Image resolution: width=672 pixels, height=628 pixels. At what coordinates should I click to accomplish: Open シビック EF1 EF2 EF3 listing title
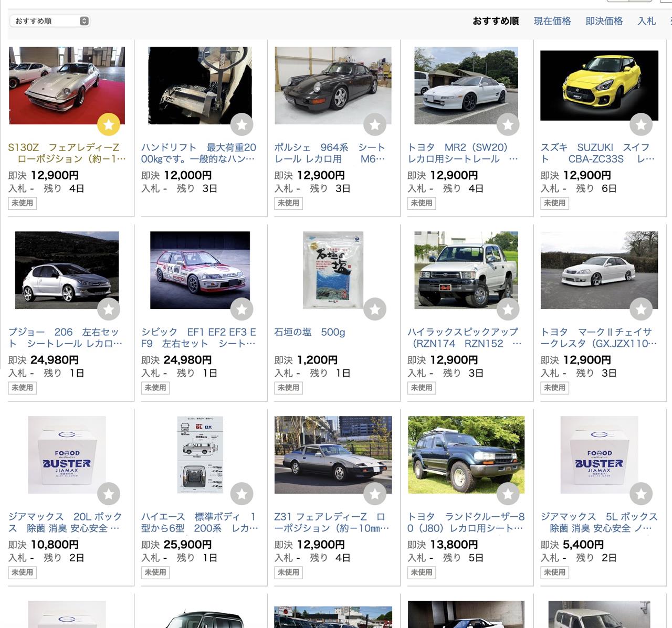coord(198,338)
